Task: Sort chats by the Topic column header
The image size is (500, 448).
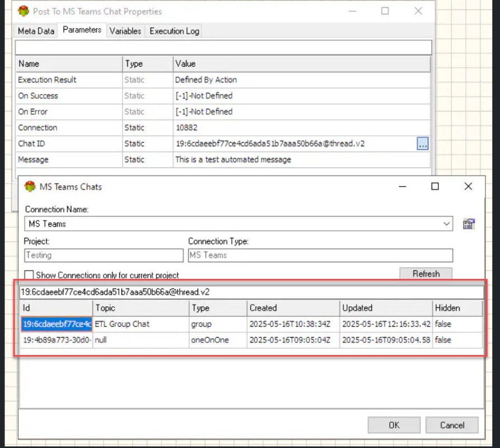Action: [x=141, y=308]
